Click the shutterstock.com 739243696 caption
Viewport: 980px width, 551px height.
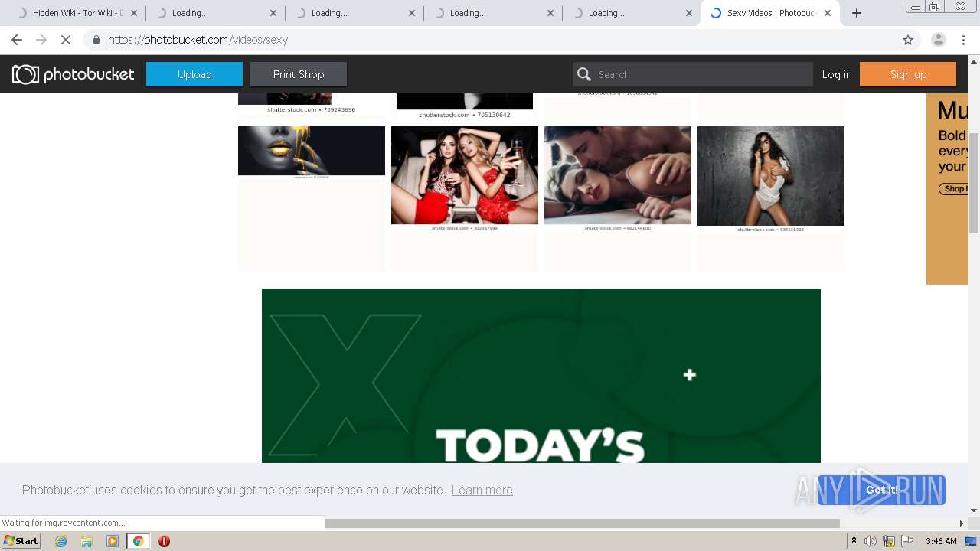311,109
